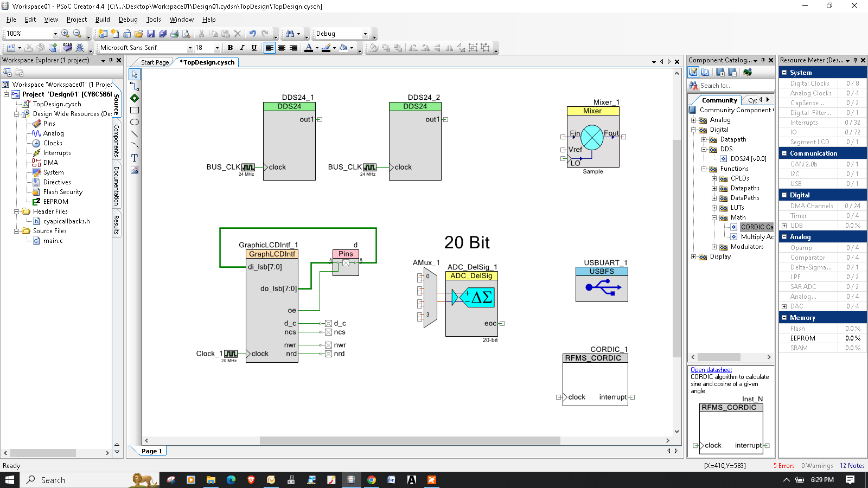Select the ellipse drawing tool
Viewport: 868px width, 488px height.
pyautogui.click(x=135, y=122)
